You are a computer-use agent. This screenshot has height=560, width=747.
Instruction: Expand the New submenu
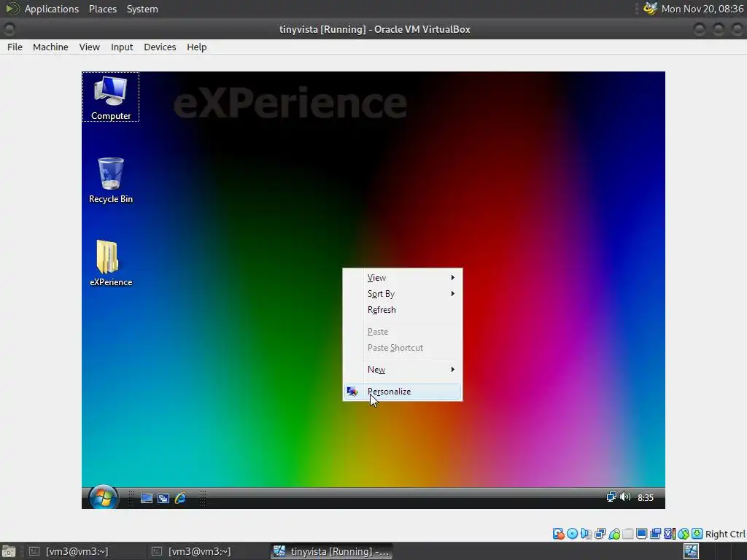point(403,370)
